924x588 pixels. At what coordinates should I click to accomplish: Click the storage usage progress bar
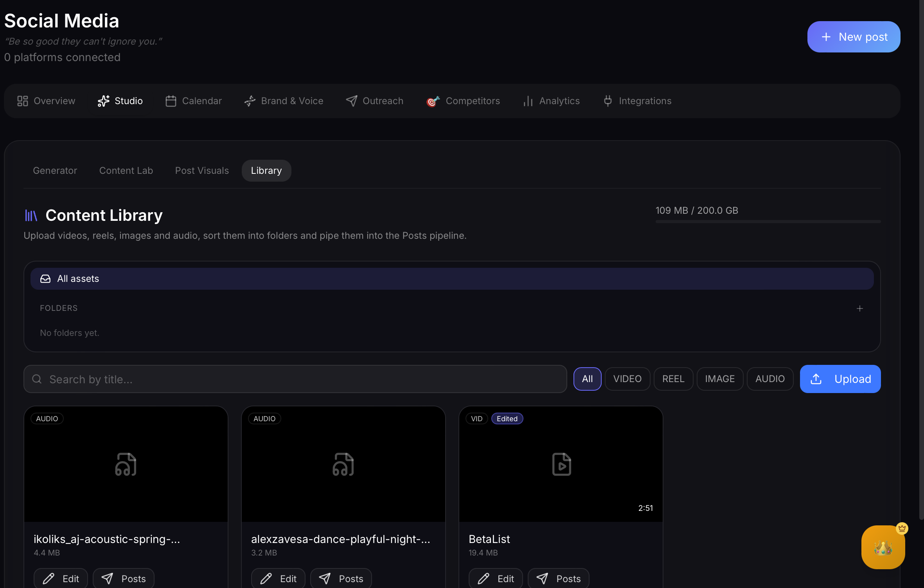(768, 222)
